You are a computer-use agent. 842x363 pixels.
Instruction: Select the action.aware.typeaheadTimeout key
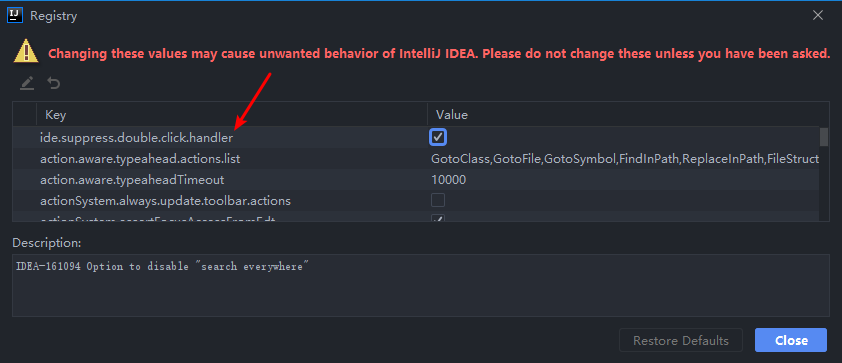point(132,180)
